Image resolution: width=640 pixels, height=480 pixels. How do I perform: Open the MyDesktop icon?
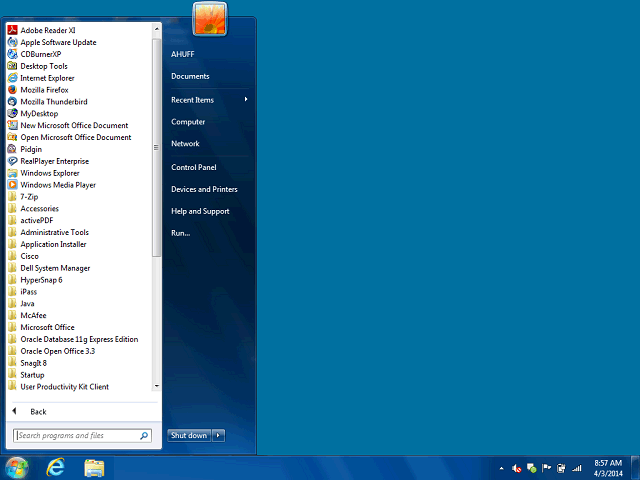coord(12,113)
